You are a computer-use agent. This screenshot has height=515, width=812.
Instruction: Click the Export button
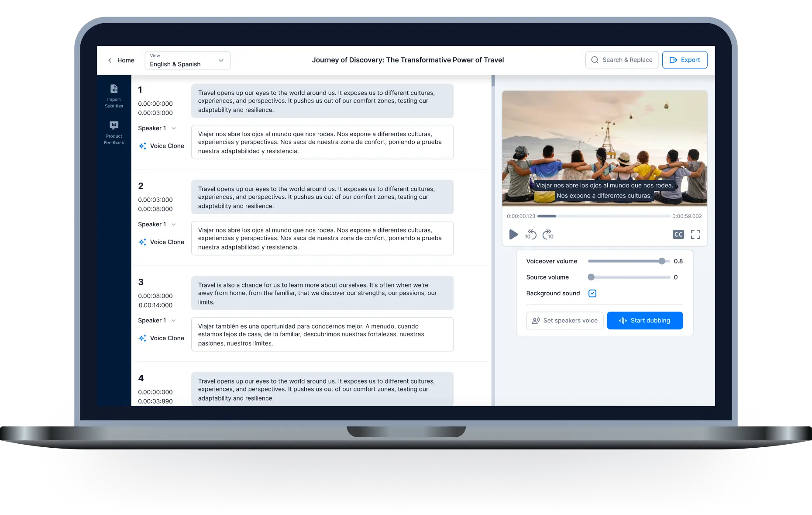[x=685, y=60]
